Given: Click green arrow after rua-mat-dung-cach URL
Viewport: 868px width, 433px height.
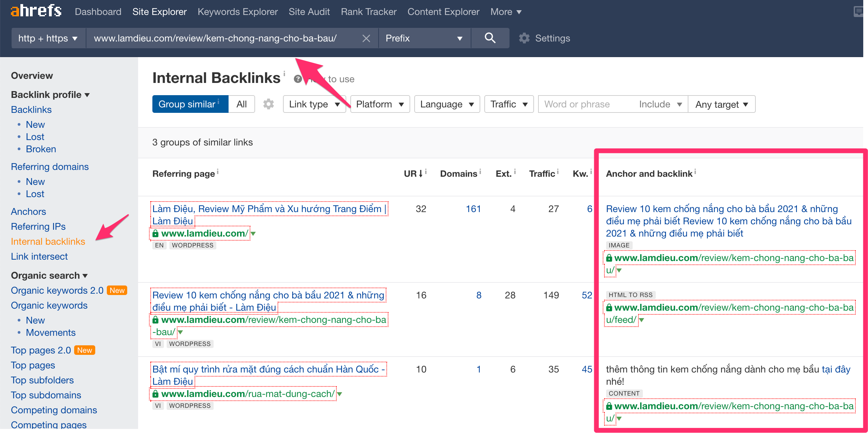Looking at the screenshot, I should [339, 394].
